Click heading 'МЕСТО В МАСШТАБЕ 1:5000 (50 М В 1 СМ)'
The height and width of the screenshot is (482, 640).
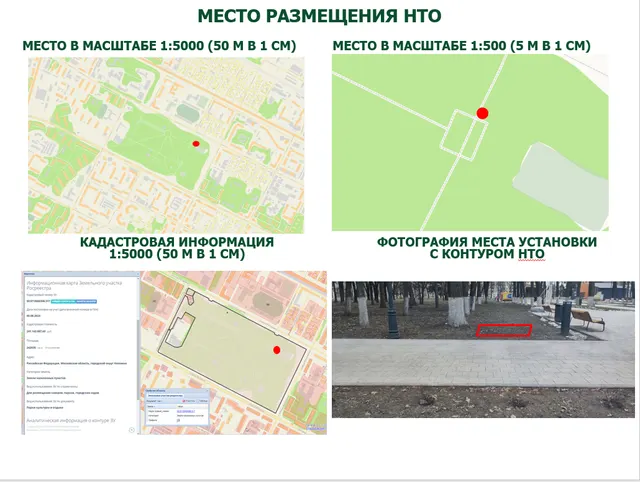coord(159,46)
